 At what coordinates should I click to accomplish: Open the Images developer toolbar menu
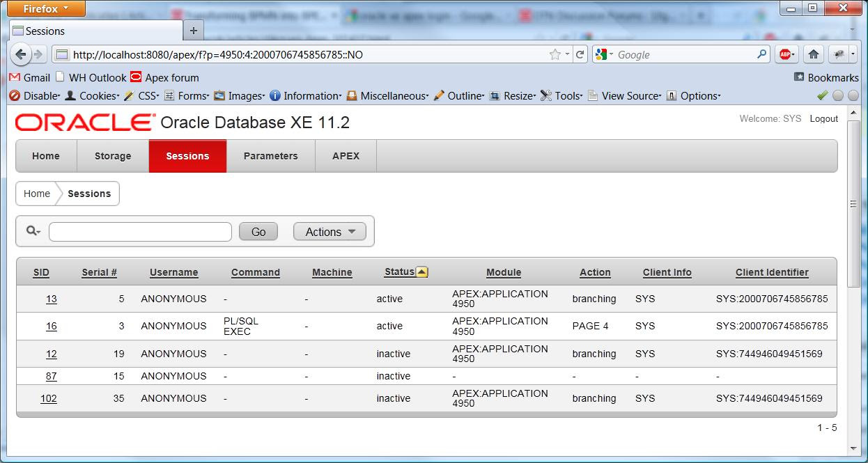coord(239,95)
